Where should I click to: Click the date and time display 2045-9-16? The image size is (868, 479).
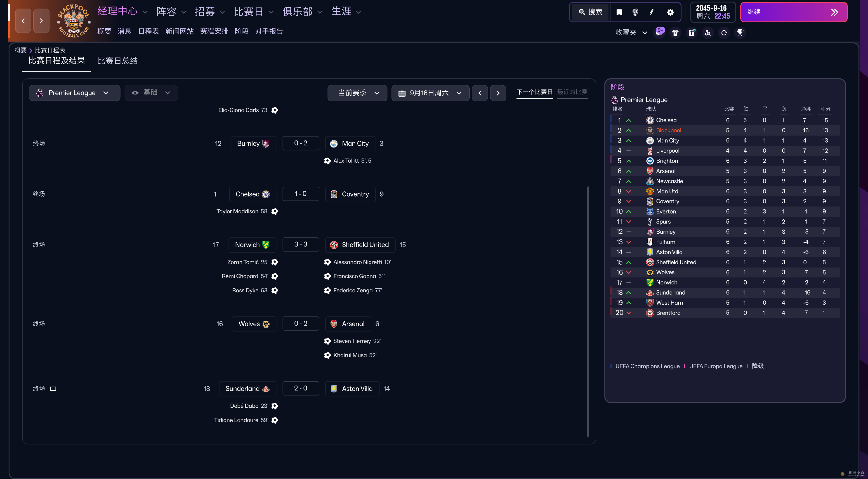713,12
